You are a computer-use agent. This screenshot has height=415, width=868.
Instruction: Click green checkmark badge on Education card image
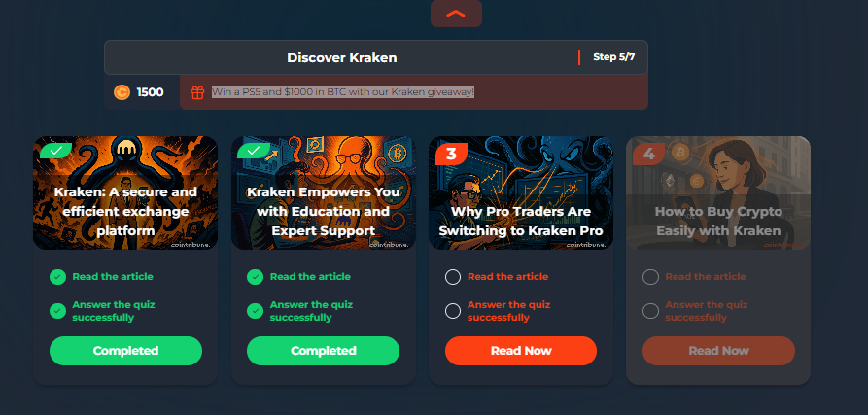pos(254,151)
